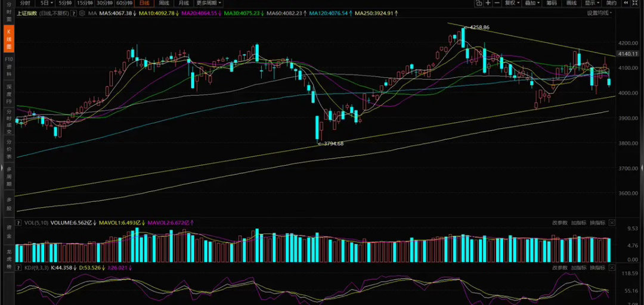Switch to 简约 simple mode
Screen dimensions: 644x305
pos(611,3)
